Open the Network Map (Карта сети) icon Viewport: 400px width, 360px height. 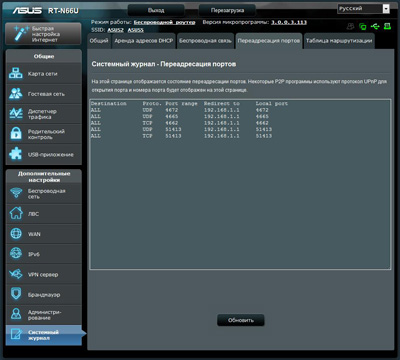(16, 74)
